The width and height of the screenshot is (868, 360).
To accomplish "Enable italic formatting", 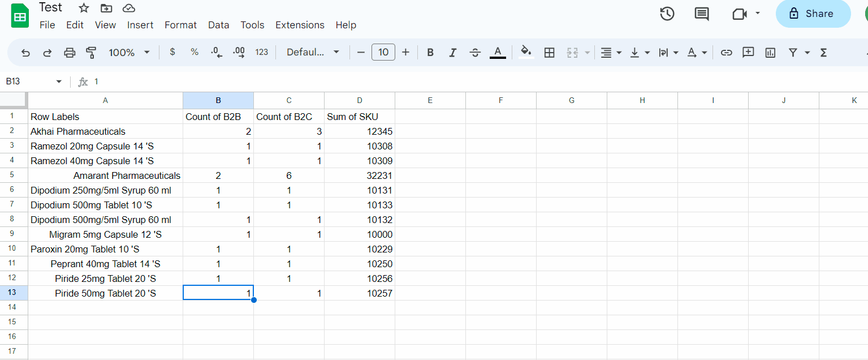I will pyautogui.click(x=452, y=52).
